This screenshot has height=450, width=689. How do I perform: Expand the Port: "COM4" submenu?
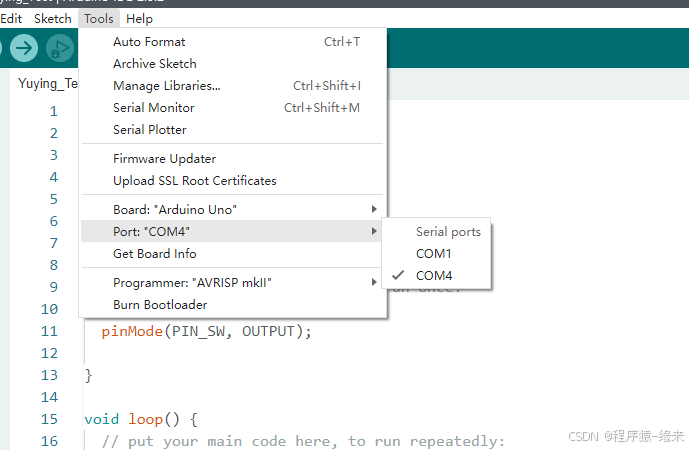[x=233, y=231]
